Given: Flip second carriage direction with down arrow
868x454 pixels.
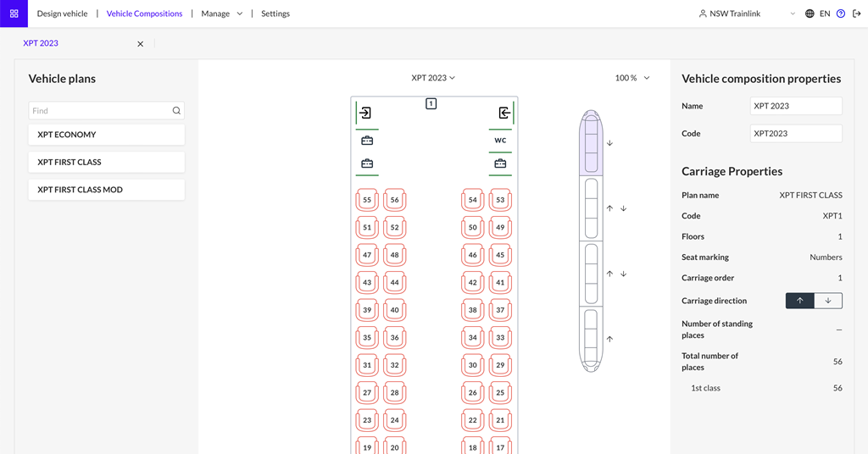Looking at the screenshot, I should [624, 208].
